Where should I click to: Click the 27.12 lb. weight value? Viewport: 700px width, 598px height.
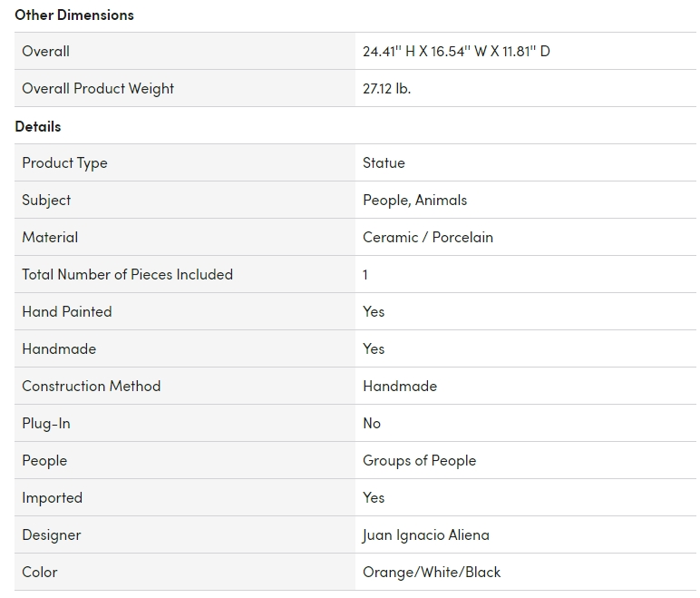coord(386,89)
